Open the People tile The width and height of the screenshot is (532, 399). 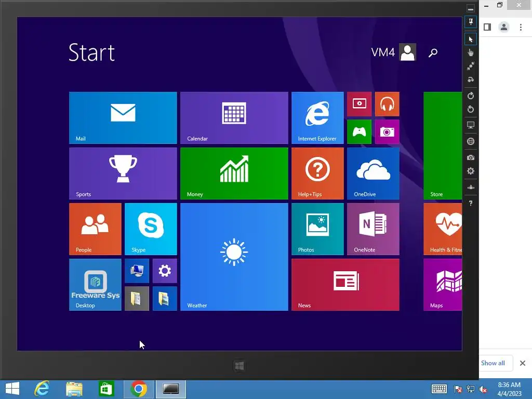(x=96, y=229)
